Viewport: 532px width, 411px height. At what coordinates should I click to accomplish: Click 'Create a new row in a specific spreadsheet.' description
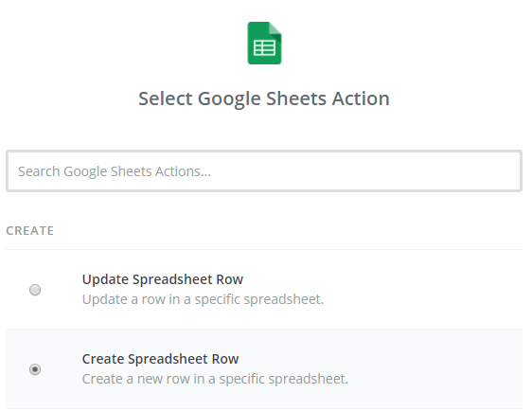coord(215,379)
